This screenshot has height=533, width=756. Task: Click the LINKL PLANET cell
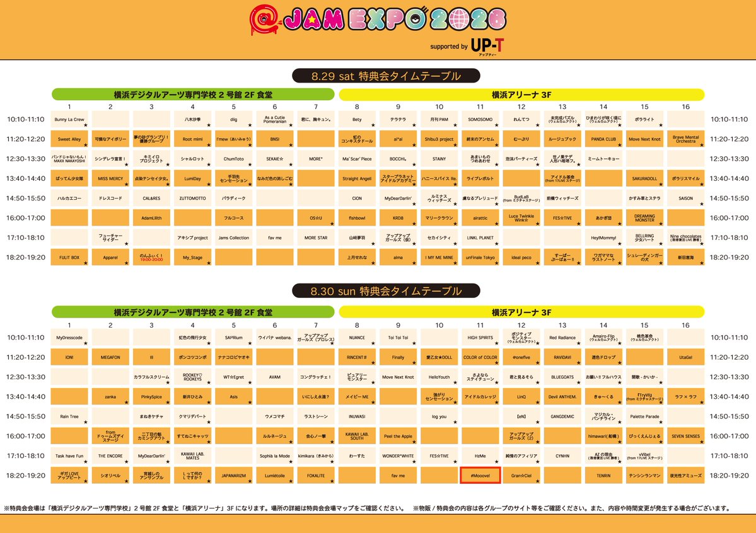pos(480,238)
